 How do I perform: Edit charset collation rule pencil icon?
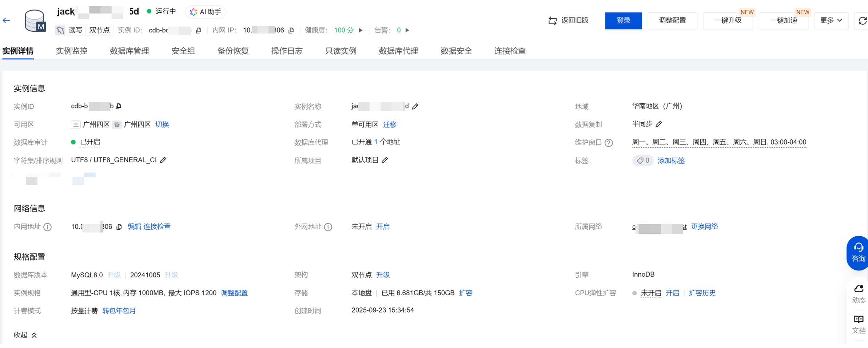(163, 160)
